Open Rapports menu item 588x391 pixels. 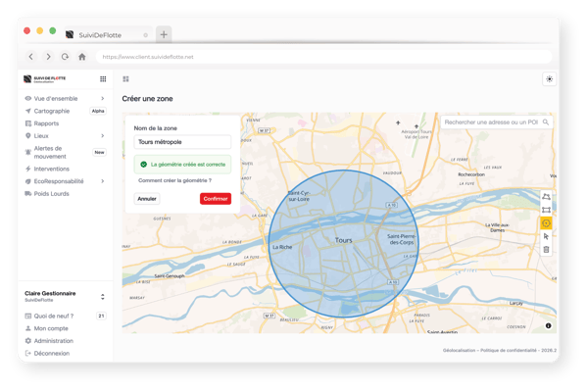tap(46, 123)
